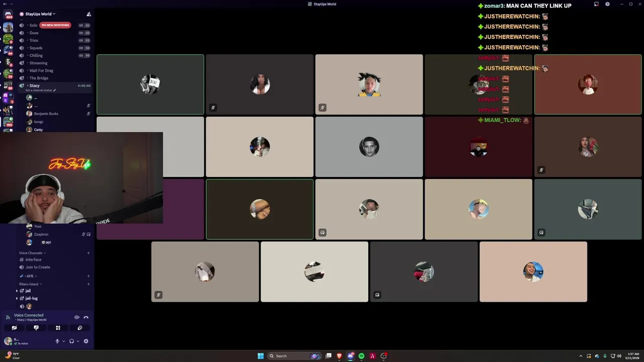The height and width of the screenshot is (362, 644).
Task: Open Spotify from the taskbar
Action: [x=361, y=356]
